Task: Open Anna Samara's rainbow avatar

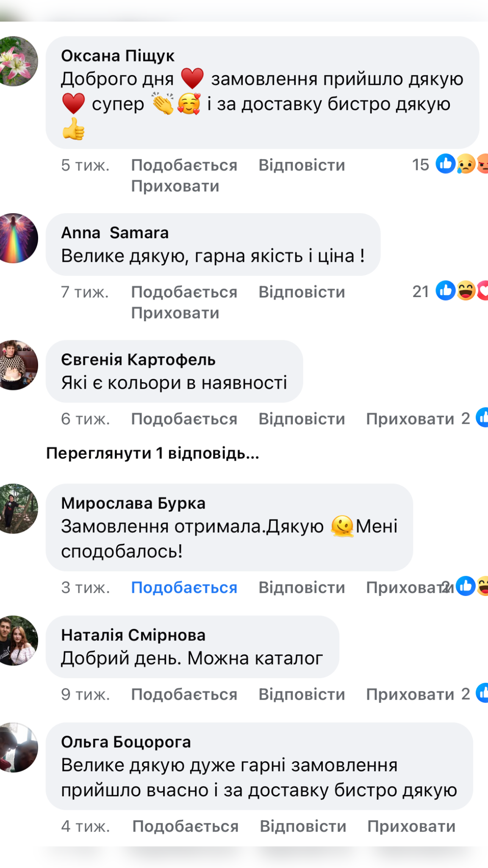Action: click(x=18, y=238)
